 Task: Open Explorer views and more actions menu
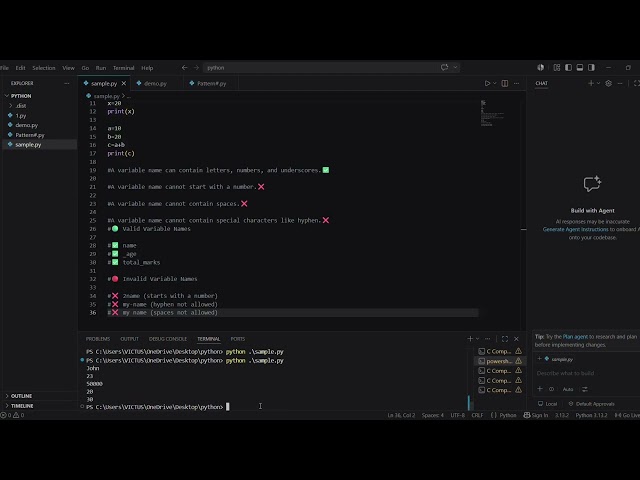[x=67, y=83]
